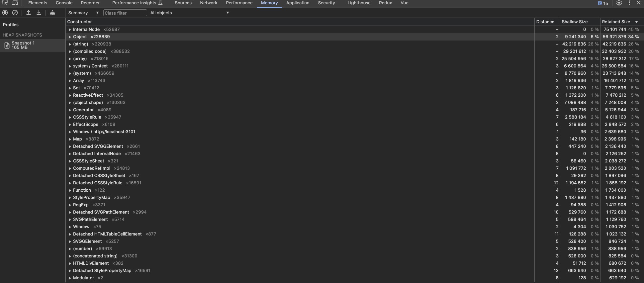Save profile download icon
644x283 pixels.
coord(39,13)
